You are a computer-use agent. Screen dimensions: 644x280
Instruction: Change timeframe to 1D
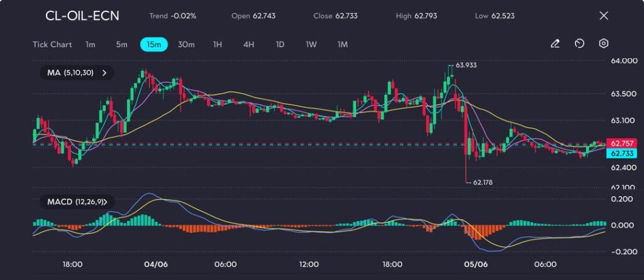[280, 45]
